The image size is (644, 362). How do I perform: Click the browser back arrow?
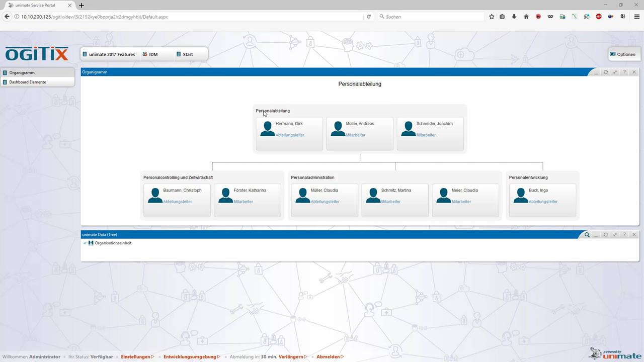click(x=7, y=17)
